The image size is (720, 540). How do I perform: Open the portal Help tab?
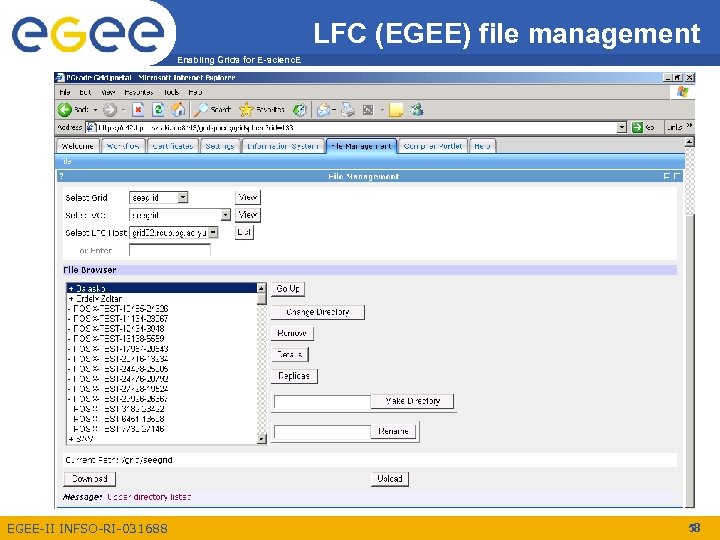tap(482, 146)
